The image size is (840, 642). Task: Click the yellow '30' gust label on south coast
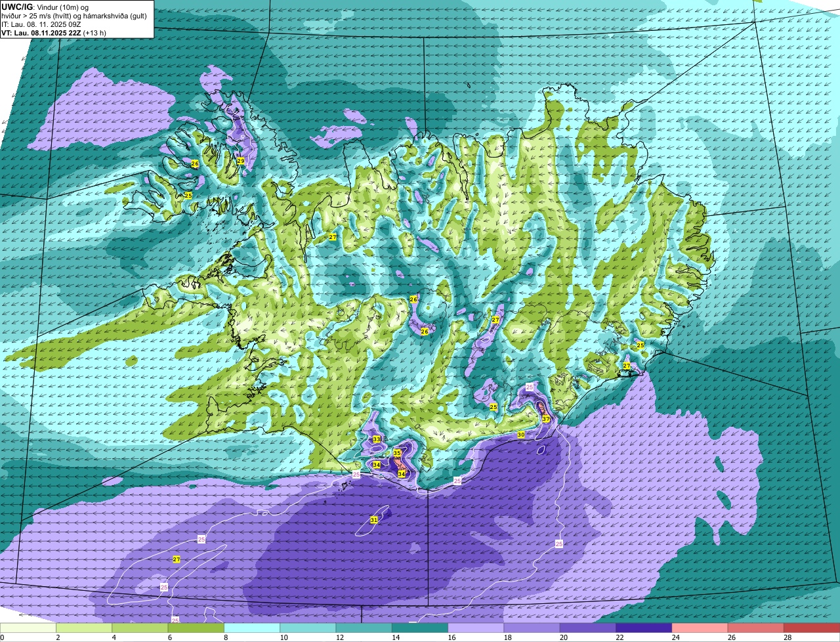pos(521,435)
